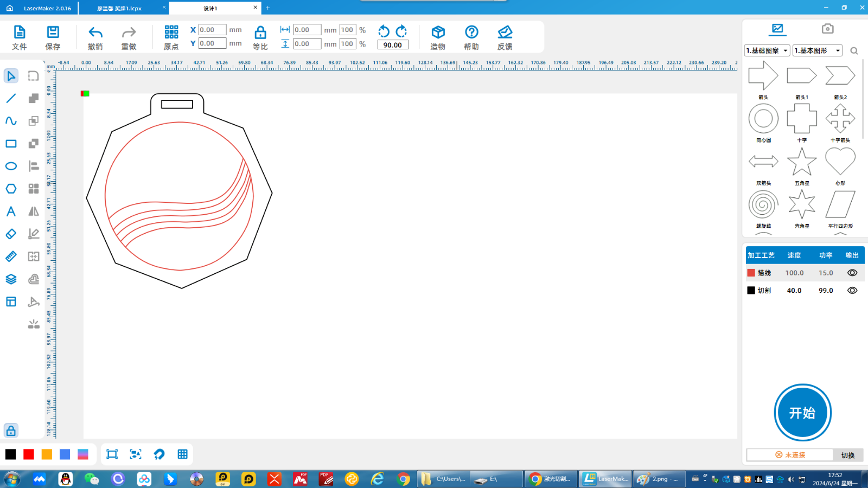Image resolution: width=868 pixels, height=488 pixels.
Task: Switch to the 廖滢馨 奖牌1.lcpx tab
Action: [x=119, y=8]
